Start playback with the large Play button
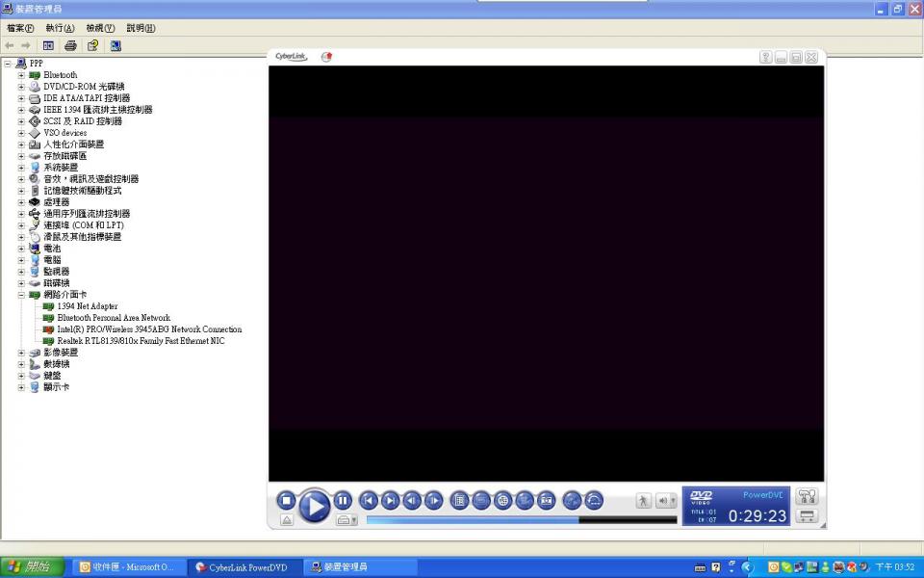Screen dimensions: 924x578 314,506
